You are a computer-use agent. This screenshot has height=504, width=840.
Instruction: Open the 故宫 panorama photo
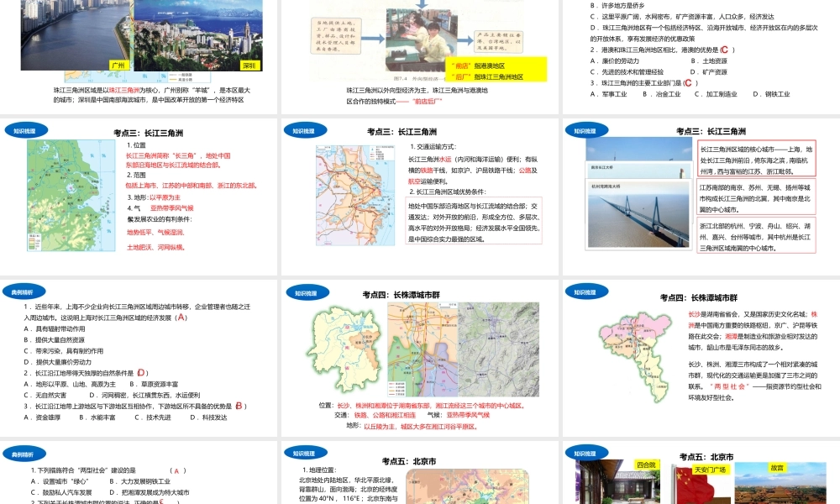(780, 484)
